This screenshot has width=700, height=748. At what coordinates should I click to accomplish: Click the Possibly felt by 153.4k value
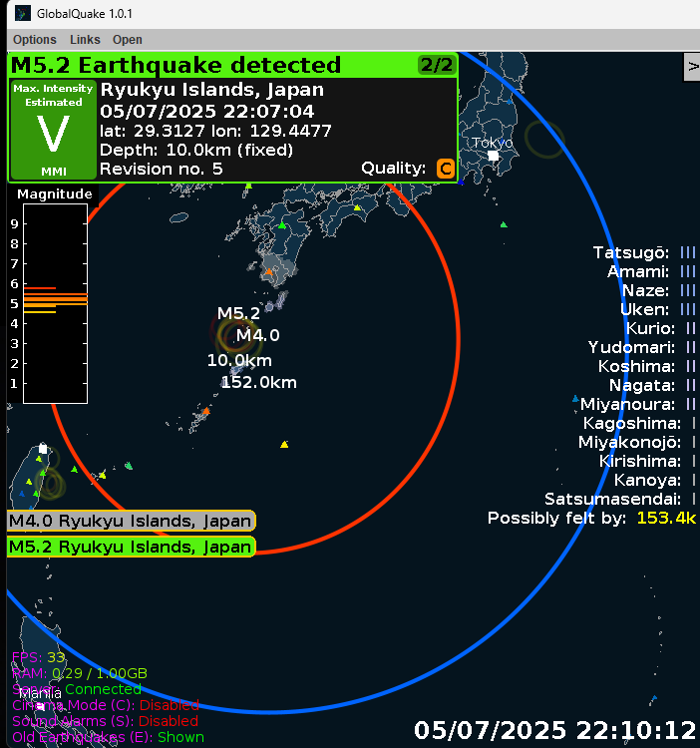[x=666, y=518]
